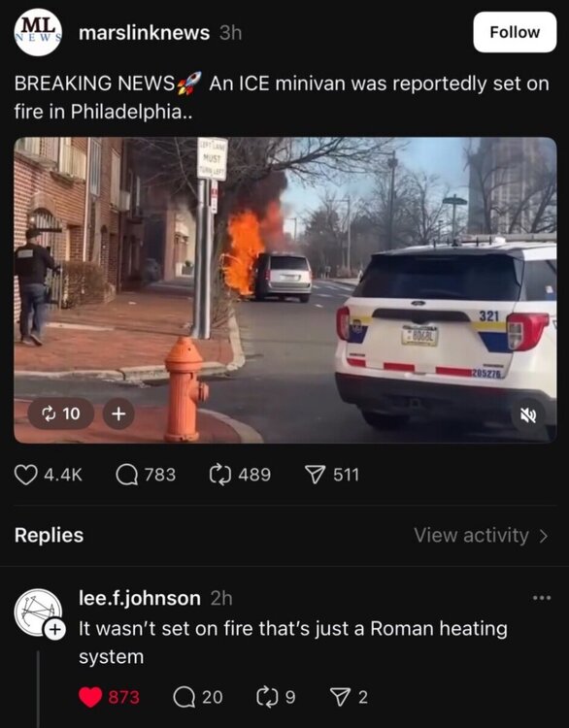Unmute the video using speaker icon

tap(528, 415)
